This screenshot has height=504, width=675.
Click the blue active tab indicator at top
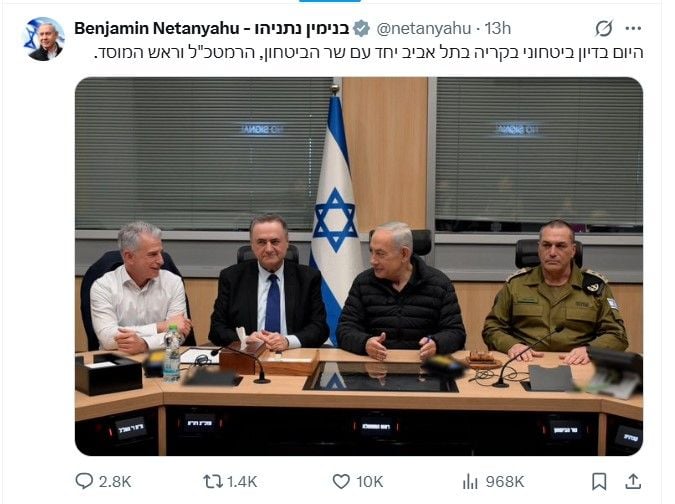(330, 1)
